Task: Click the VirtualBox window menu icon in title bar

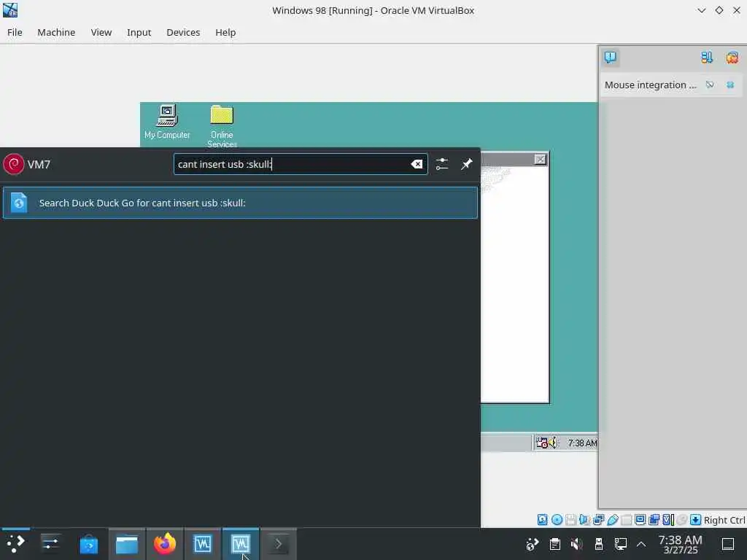Action: pos(10,10)
